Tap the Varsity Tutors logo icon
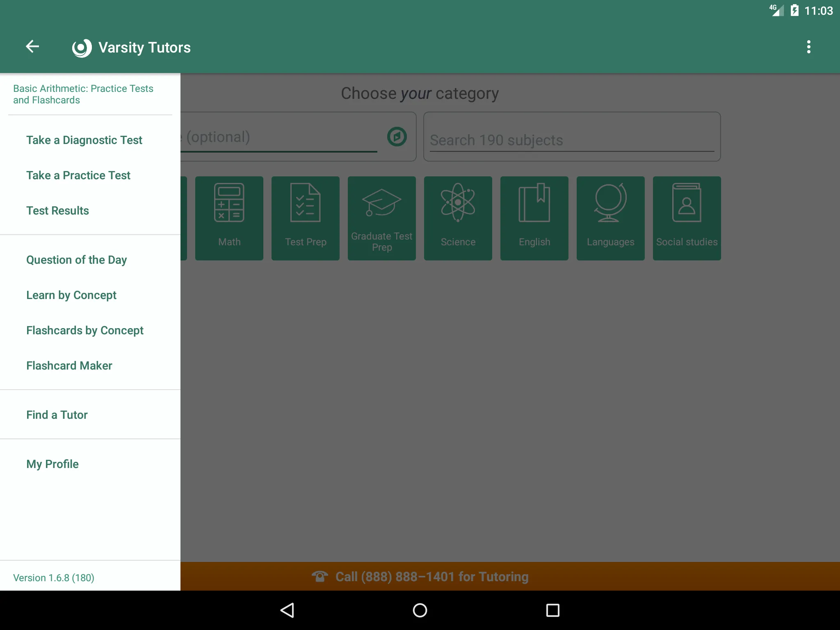Image resolution: width=840 pixels, height=630 pixels. [81, 47]
